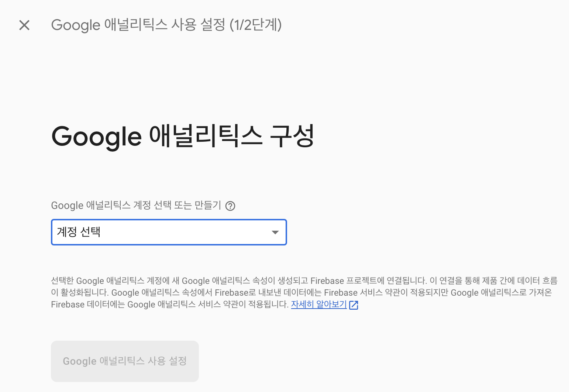Click the heading Google 애널리틱스 구성
This screenshot has width=569, height=392.
click(183, 136)
